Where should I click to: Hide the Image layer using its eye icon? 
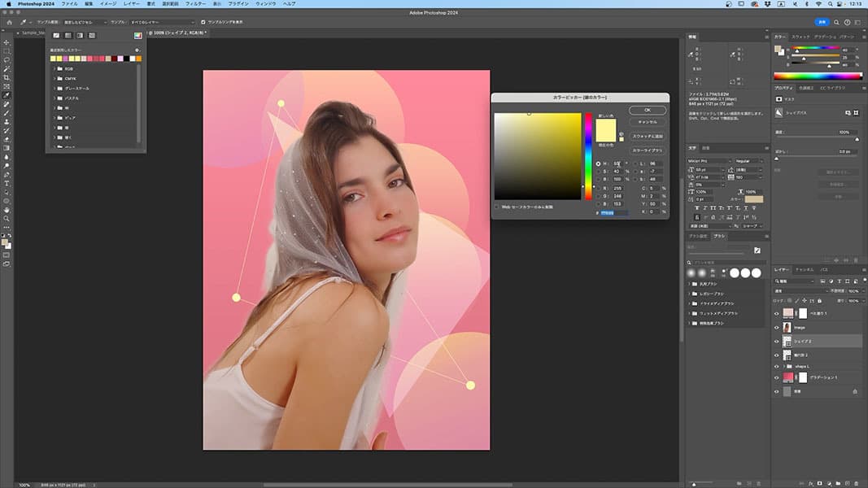776,328
